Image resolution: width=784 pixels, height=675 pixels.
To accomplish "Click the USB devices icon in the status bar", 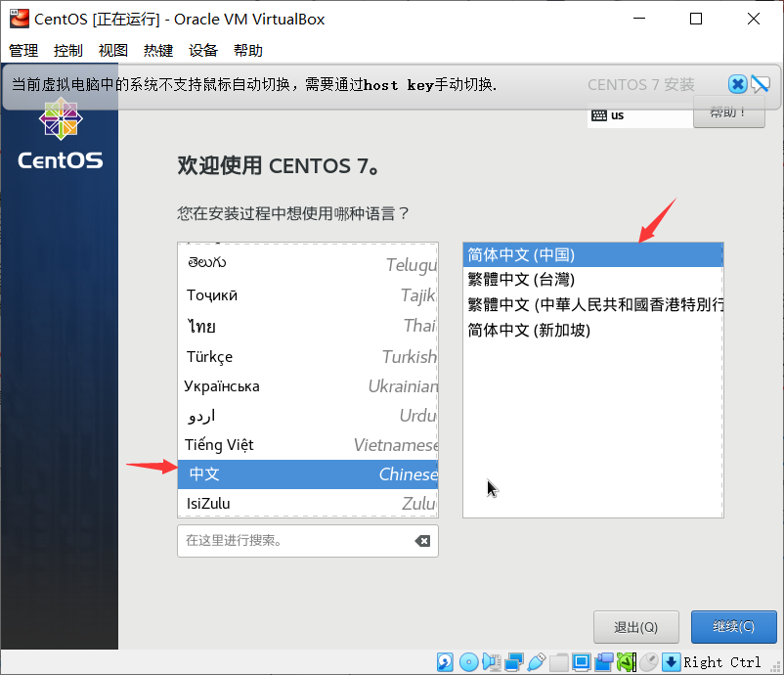I will coord(538,662).
